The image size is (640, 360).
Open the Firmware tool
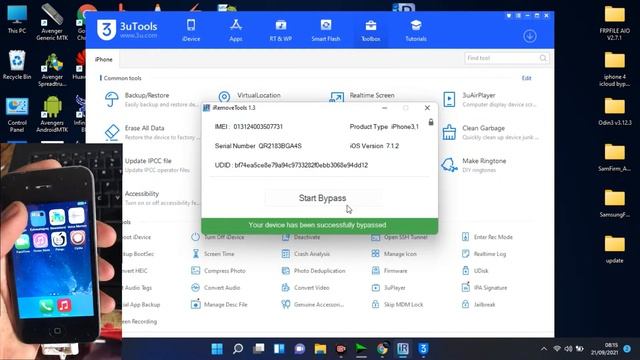tap(389, 271)
